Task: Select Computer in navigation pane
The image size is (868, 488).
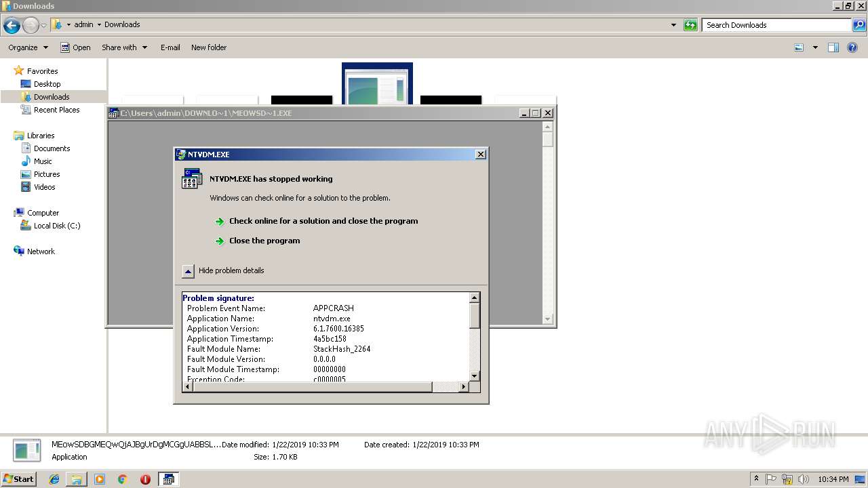Action: coord(43,213)
